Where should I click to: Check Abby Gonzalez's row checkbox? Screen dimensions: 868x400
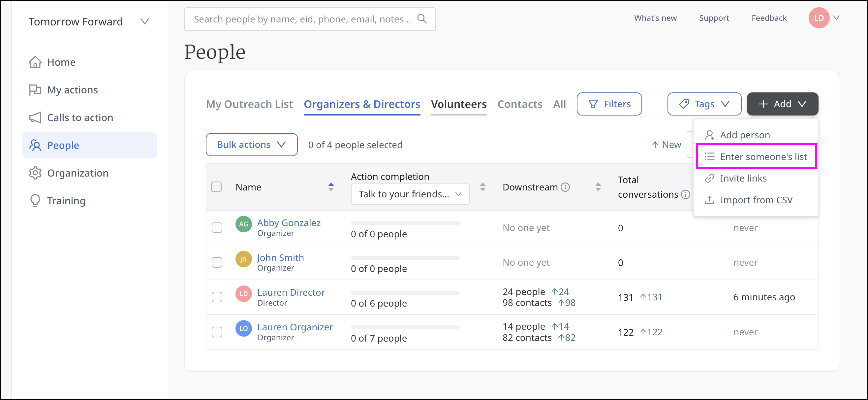(217, 228)
